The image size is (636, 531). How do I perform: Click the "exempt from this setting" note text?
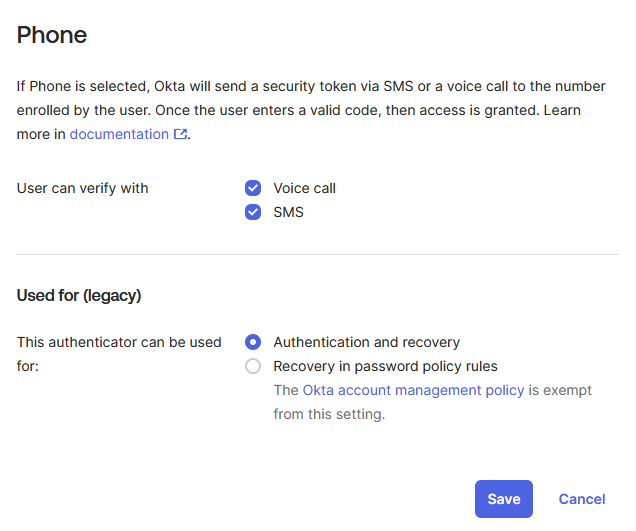point(329,414)
